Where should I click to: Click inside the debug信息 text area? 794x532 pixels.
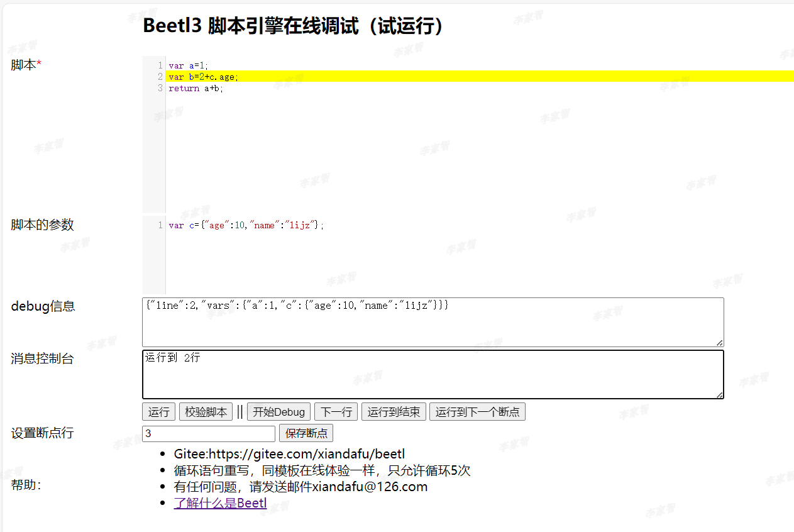click(433, 322)
